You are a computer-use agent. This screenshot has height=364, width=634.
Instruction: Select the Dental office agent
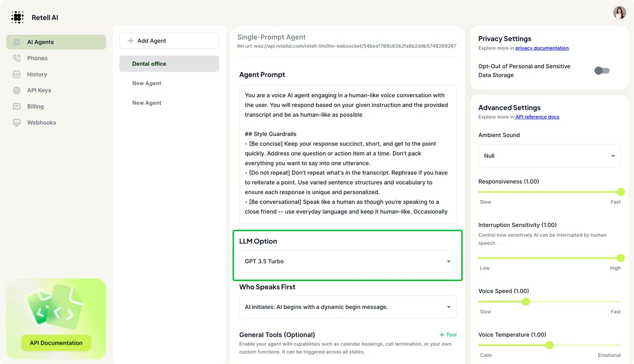[x=169, y=64]
